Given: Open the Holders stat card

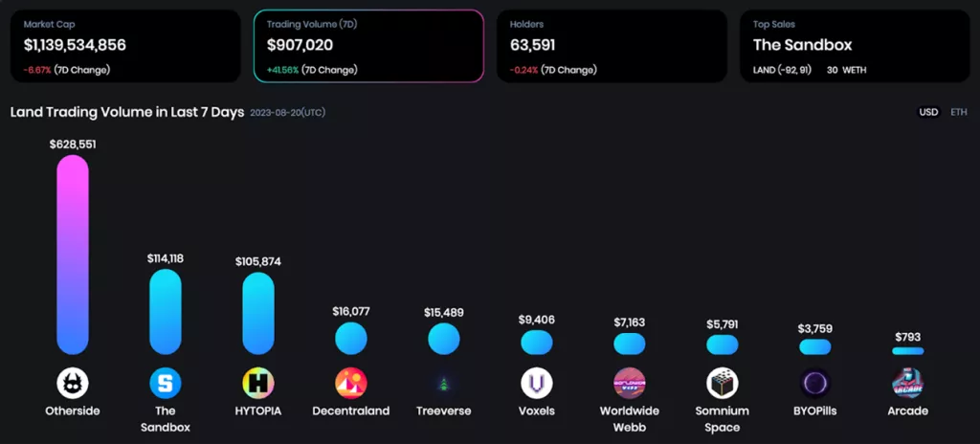Looking at the screenshot, I should pyautogui.click(x=612, y=46).
